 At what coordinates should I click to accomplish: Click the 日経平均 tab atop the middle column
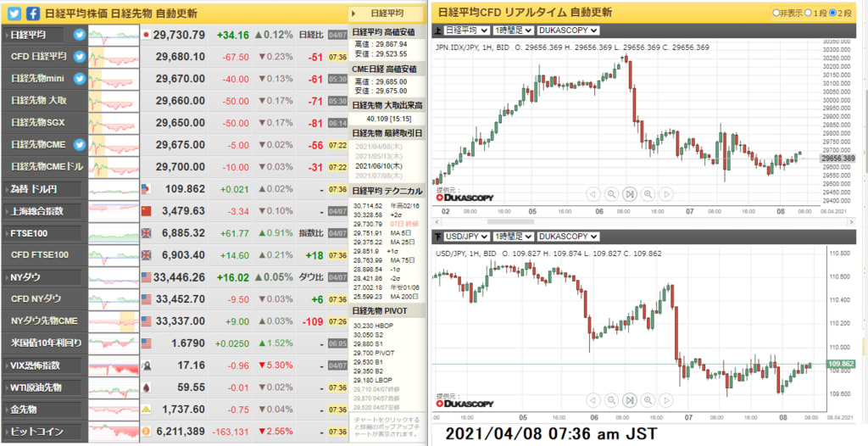click(x=386, y=14)
